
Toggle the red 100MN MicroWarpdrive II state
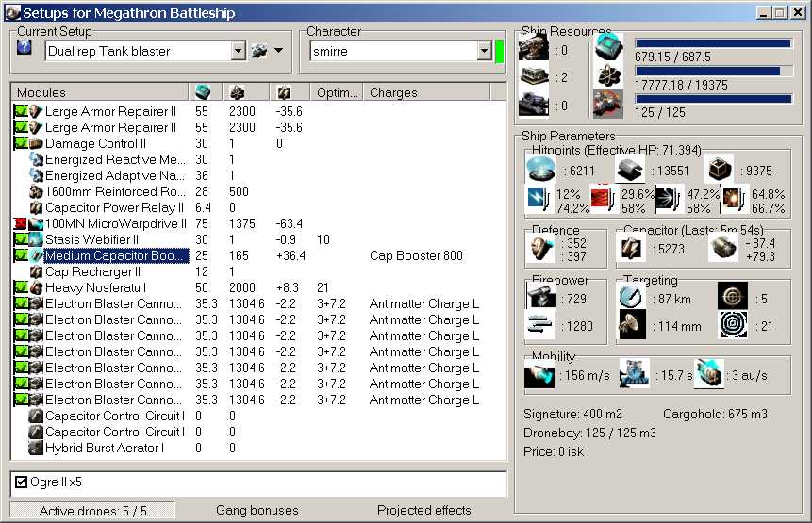click(22, 223)
